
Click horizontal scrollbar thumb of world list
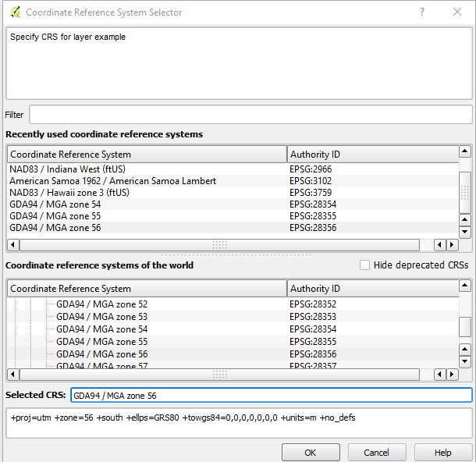click(x=219, y=375)
